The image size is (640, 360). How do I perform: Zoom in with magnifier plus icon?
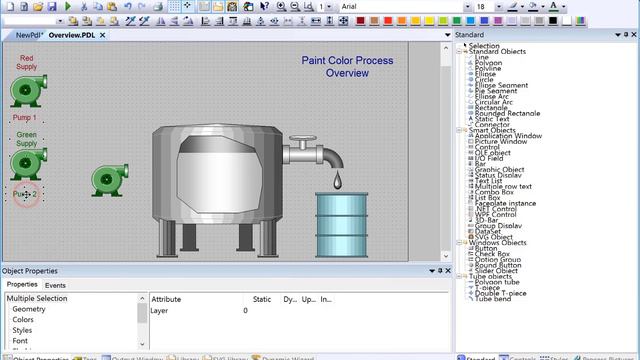click(281, 7)
